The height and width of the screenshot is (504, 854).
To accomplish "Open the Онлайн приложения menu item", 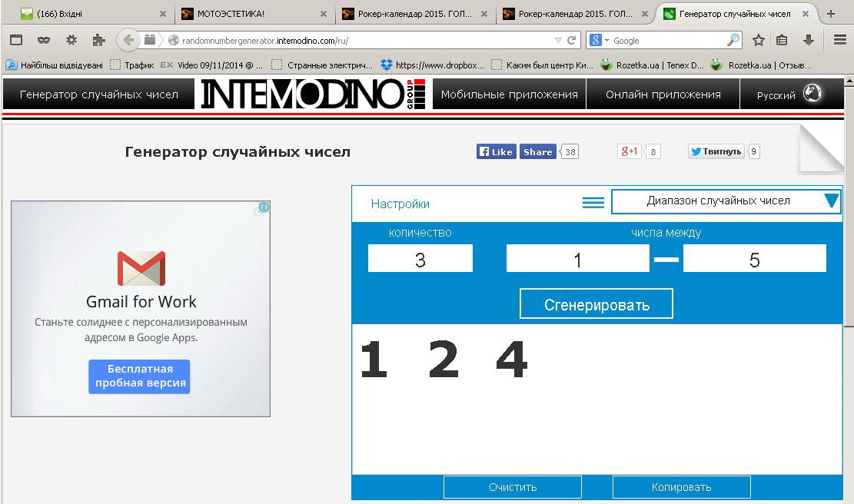I will click(663, 94).
